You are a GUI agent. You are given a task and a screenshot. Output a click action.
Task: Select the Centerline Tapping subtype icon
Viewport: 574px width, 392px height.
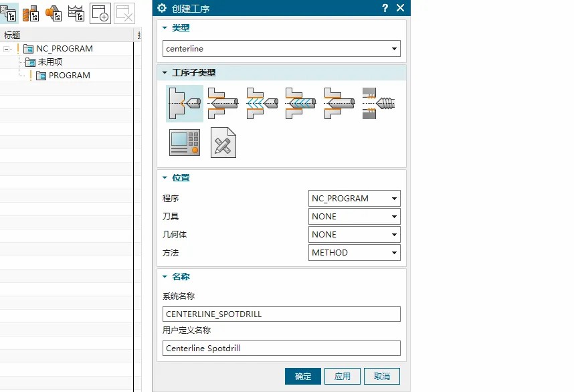point(379,104)
